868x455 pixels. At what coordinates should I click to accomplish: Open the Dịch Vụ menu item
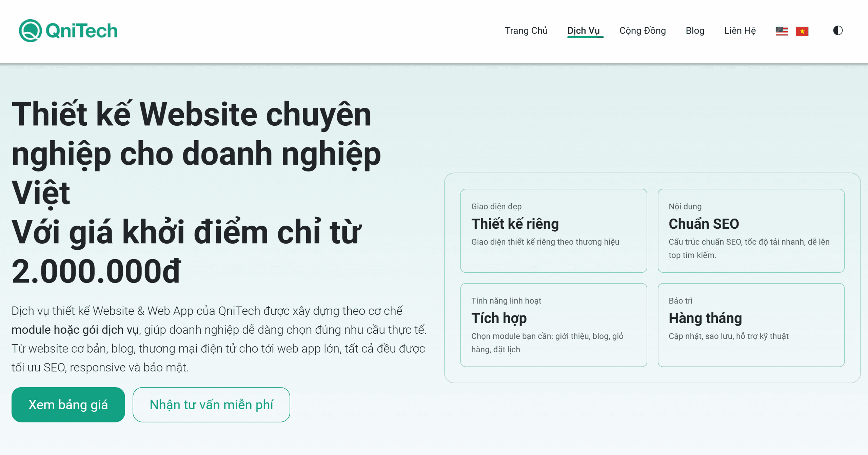[583, 30]
